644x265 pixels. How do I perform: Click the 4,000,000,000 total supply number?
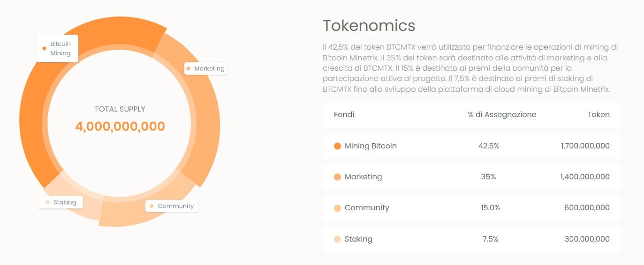(120, 126)
